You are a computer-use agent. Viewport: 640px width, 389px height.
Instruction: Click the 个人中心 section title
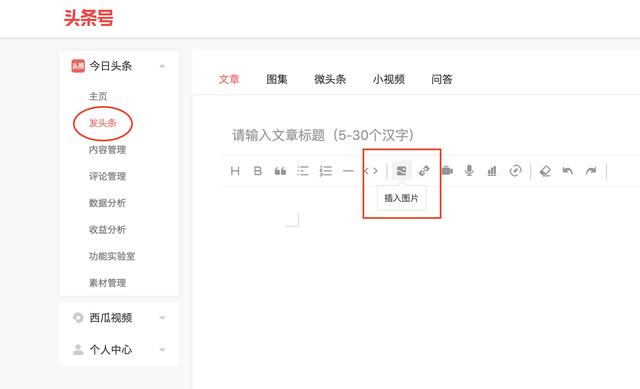(111, 350)
